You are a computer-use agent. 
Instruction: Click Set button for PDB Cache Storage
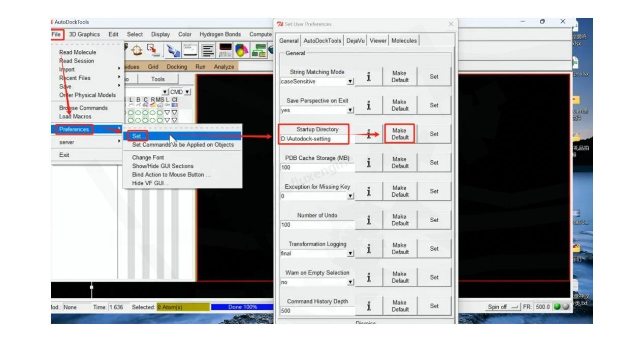(x=434, y=162)
